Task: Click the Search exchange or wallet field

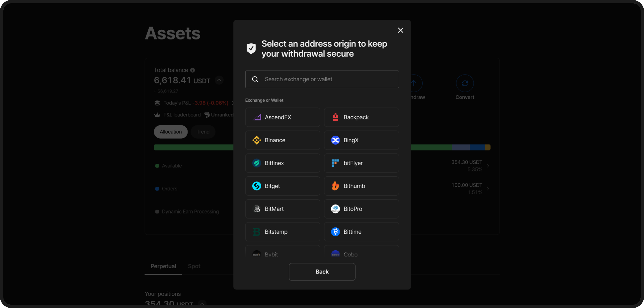Action: click(322, 79)
